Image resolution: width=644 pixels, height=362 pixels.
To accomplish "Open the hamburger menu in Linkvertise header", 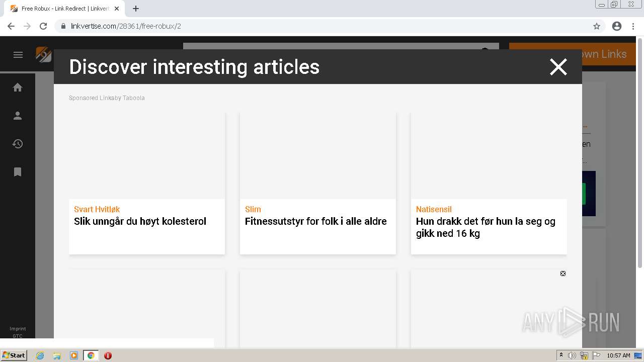I will pos(18,55).
